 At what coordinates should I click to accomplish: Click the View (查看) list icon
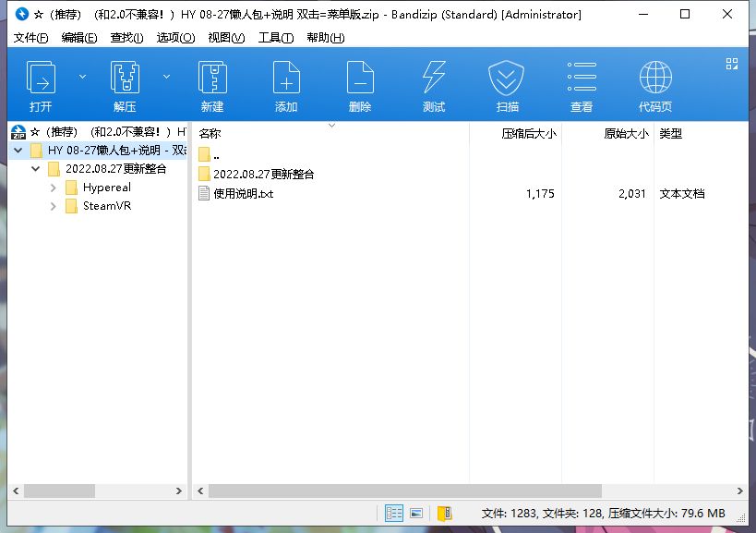(582, 86)
